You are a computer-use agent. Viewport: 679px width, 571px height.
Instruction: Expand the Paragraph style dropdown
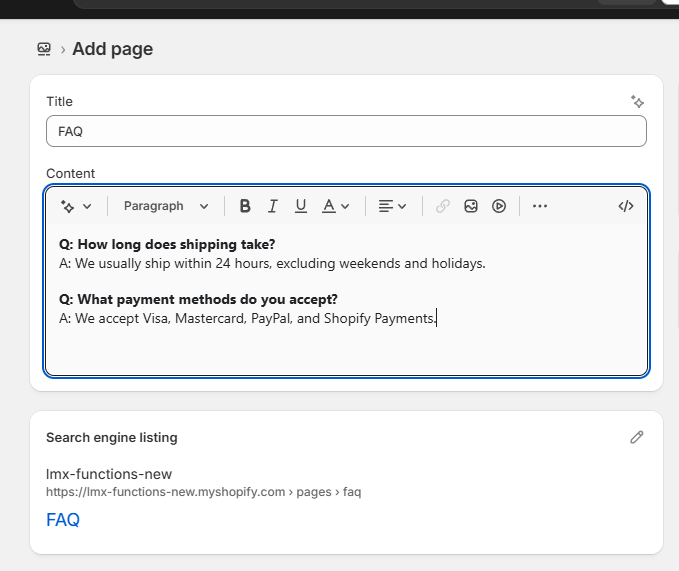pos(166,206)
